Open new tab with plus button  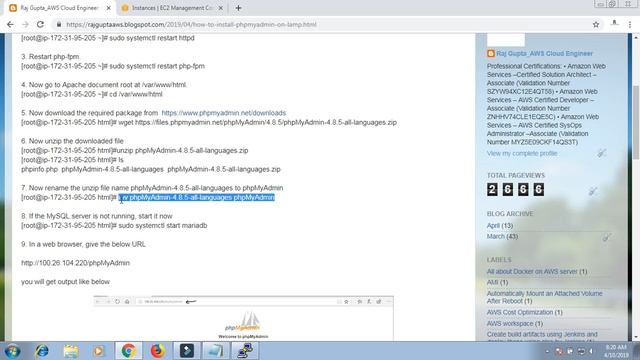point(238,8)
